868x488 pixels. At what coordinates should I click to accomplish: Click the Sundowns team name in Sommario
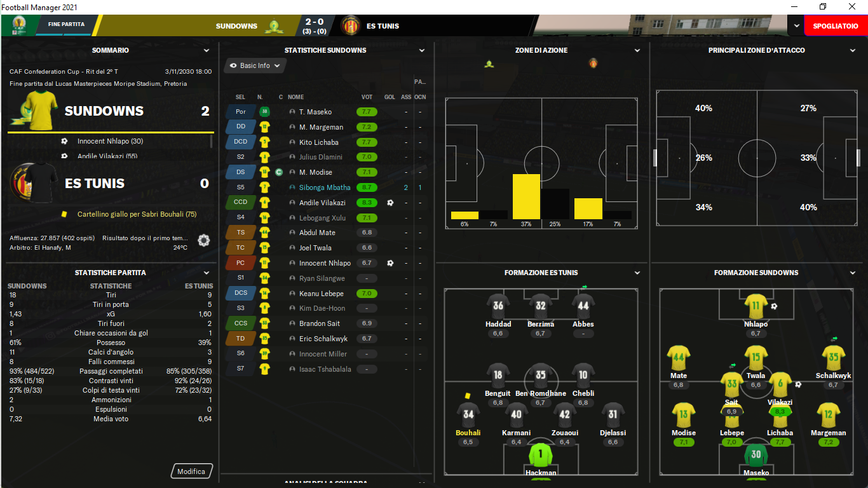(x=104, y=111)
